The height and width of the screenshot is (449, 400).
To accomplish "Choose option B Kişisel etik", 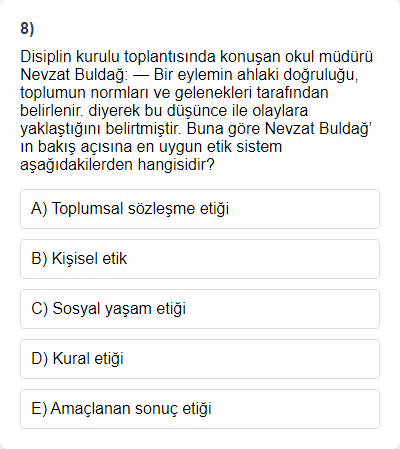I will click(200, 259).
